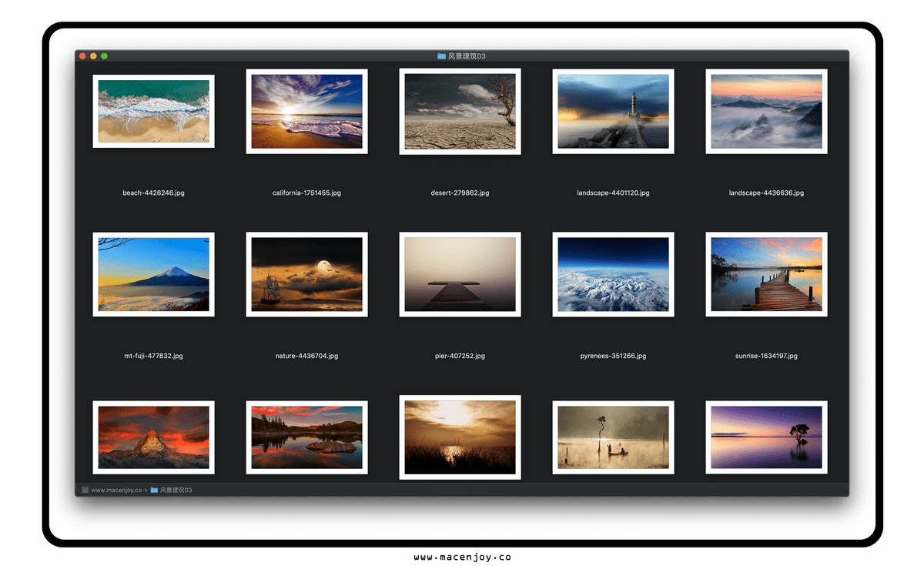924x566 pixels.
Task: Click the file name pier-407252.jpg
Action: (460, 356)
